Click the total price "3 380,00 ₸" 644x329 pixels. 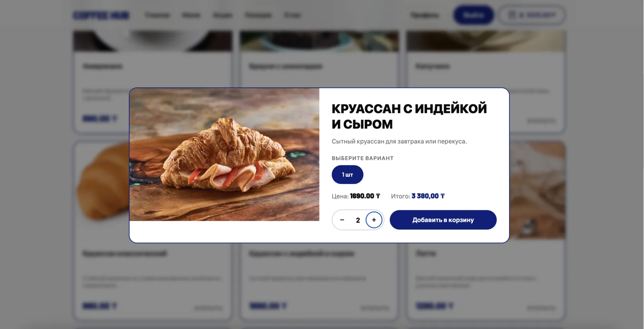(x=428, y=196)
